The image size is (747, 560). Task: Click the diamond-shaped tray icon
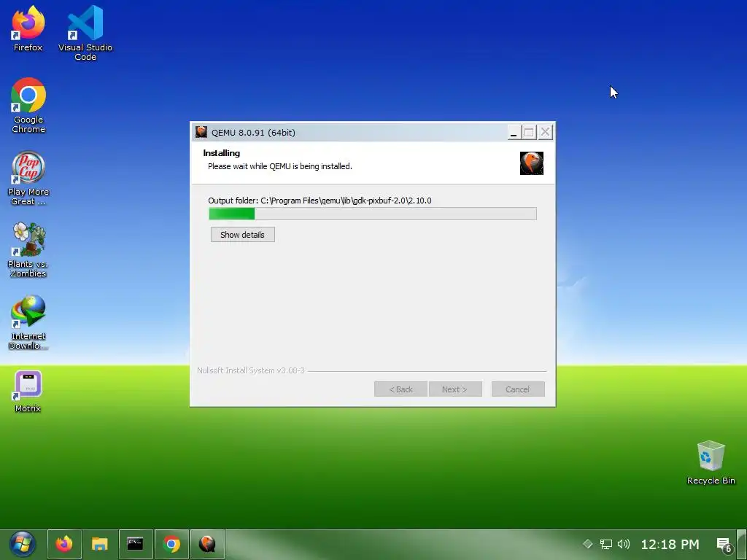coord(588,544)
